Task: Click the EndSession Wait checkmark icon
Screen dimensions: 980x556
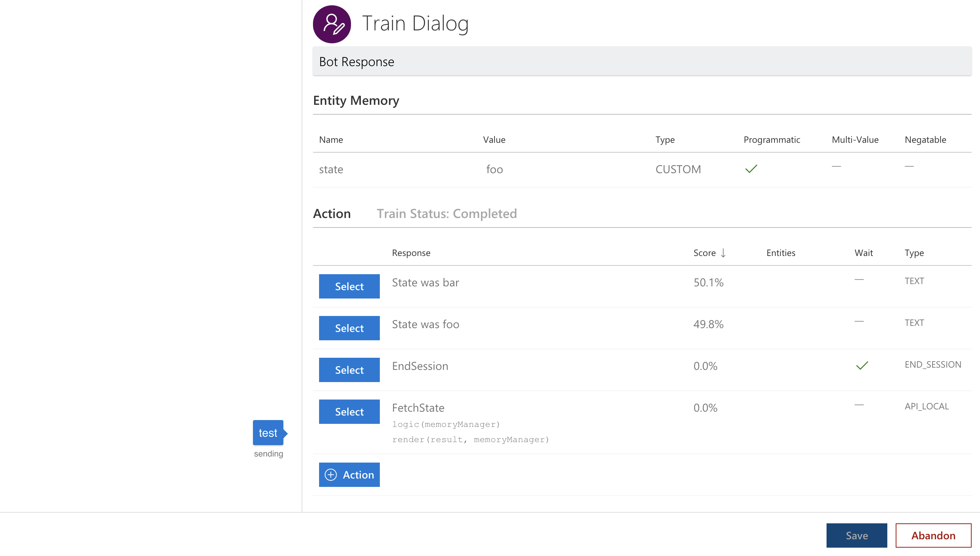Action: point(862,366)
